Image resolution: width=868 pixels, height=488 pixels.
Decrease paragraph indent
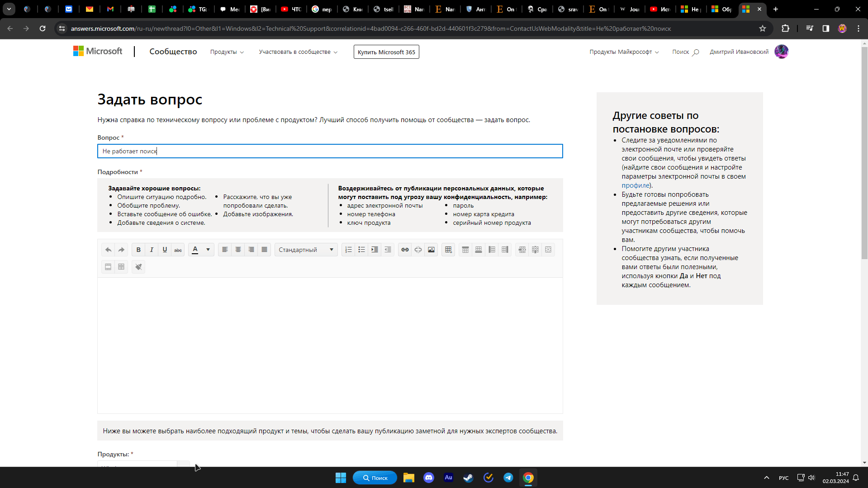[x=388, y=250]
